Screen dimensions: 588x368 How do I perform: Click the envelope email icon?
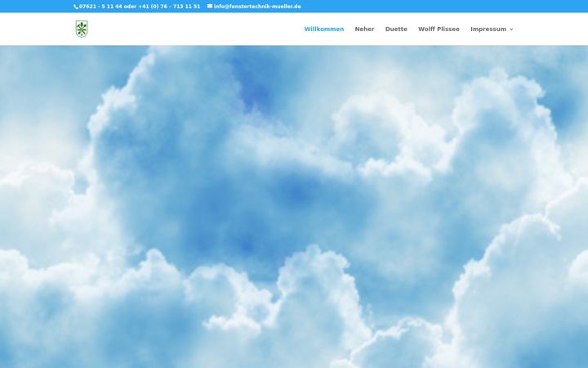pos(210,6)
